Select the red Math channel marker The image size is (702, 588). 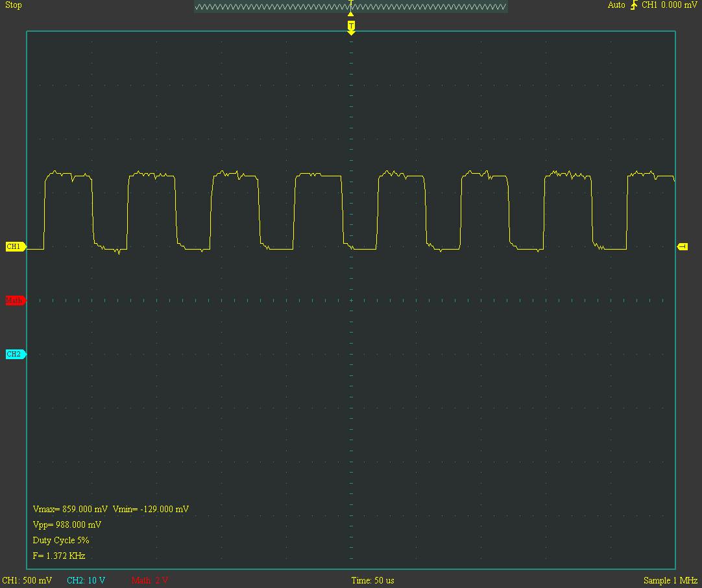16,300
